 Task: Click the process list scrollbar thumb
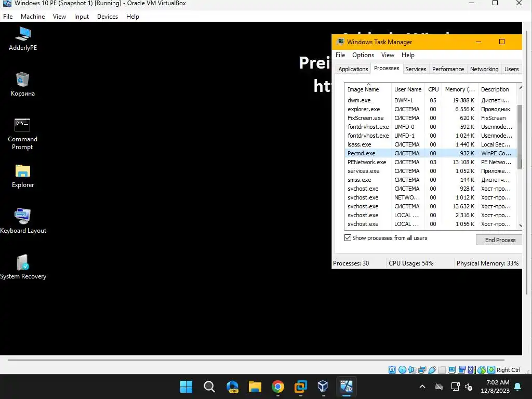click(520, 137)
